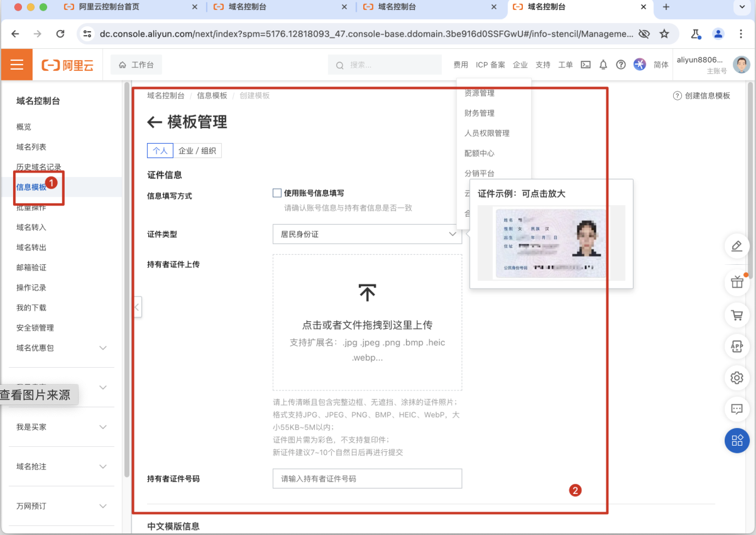
Task: Open the 证件类型 dropdown
Action: pos(367,234)
